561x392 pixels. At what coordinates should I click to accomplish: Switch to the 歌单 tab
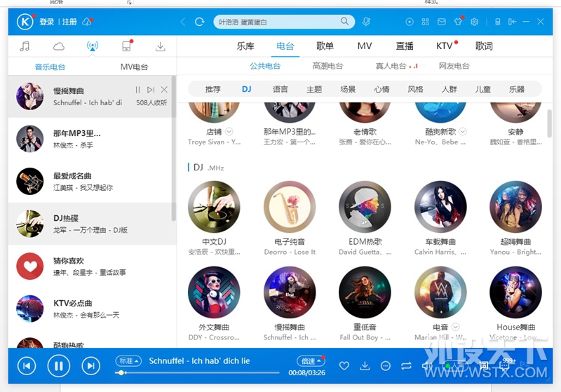tap(325, 46)
